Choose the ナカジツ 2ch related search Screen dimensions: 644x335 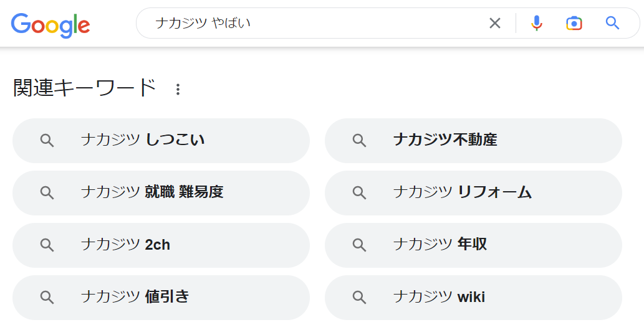[161, 245]
